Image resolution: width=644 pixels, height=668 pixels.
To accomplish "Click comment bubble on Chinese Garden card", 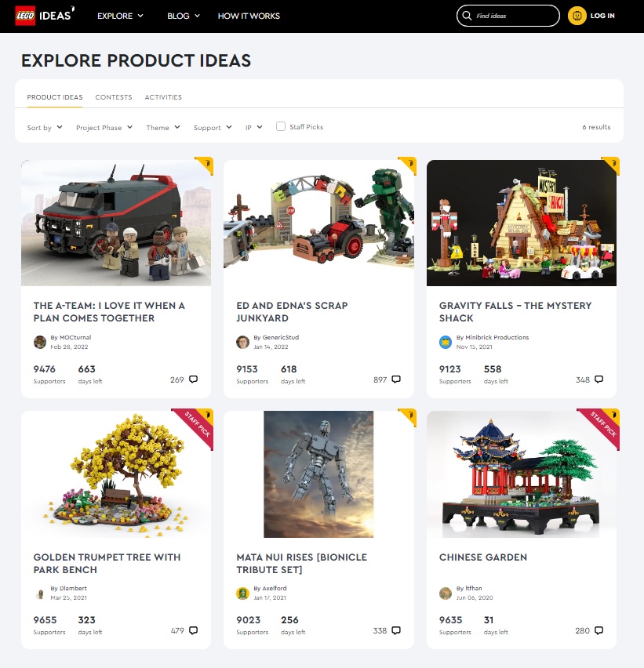I will [599, 630].
